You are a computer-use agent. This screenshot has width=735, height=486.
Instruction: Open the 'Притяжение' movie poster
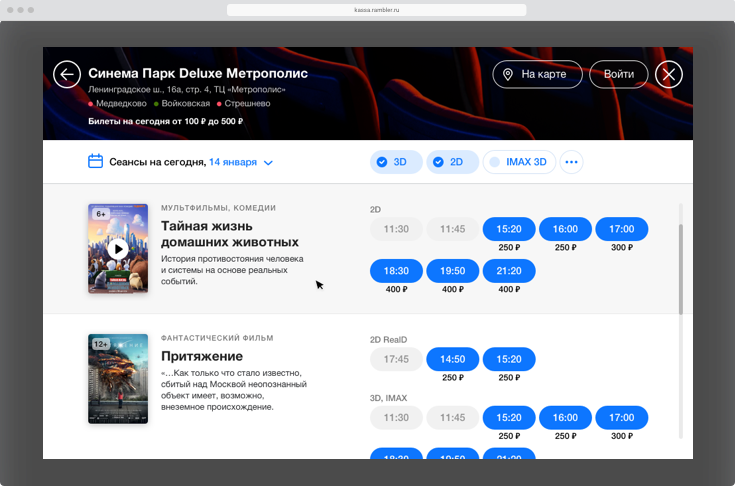[118, 379]
